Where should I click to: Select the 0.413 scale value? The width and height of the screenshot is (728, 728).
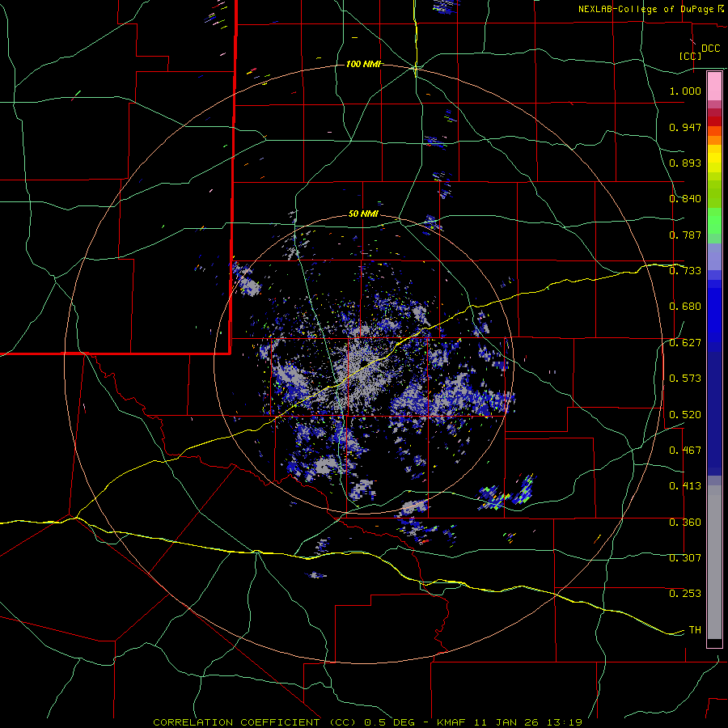(685, 486)
